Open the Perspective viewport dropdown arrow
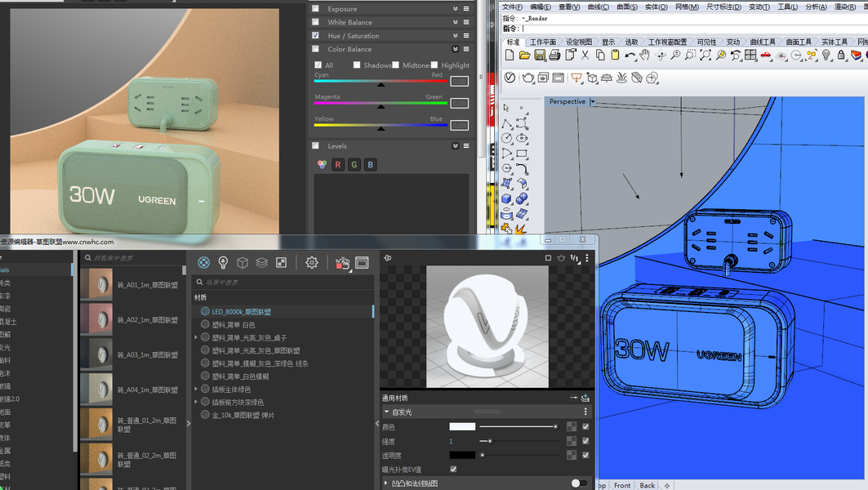This screenshot has width=868, height=490. click(x=593, y=102)
